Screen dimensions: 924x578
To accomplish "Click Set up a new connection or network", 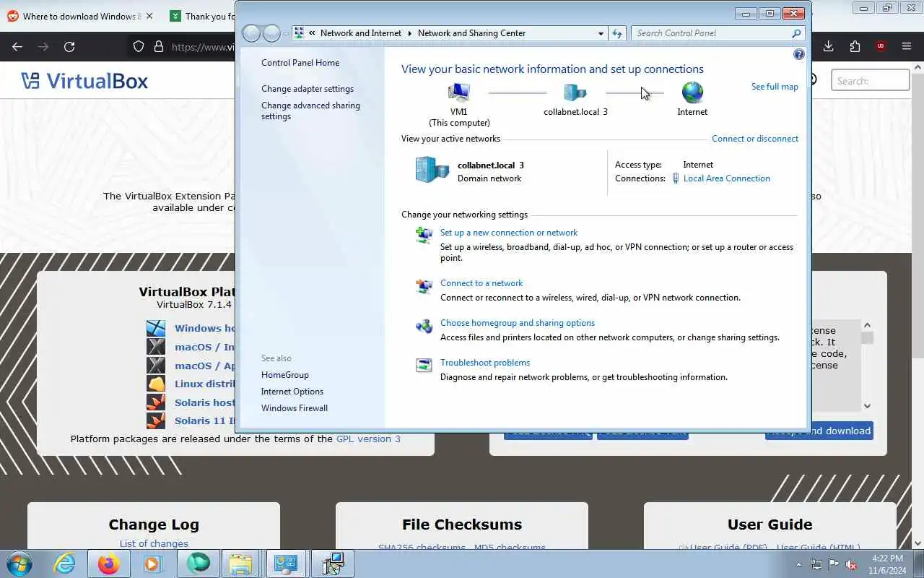I will [509, 233].
